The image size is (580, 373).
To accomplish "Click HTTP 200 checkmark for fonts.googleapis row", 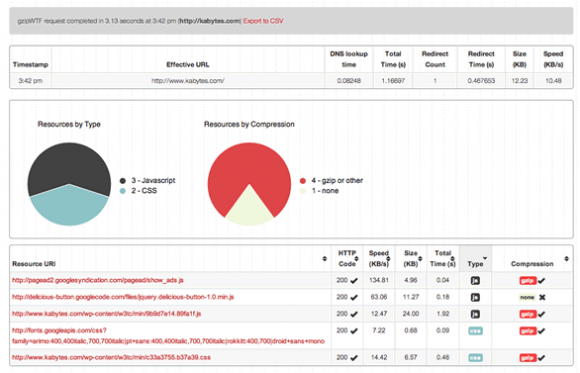I will pos(354,331).
